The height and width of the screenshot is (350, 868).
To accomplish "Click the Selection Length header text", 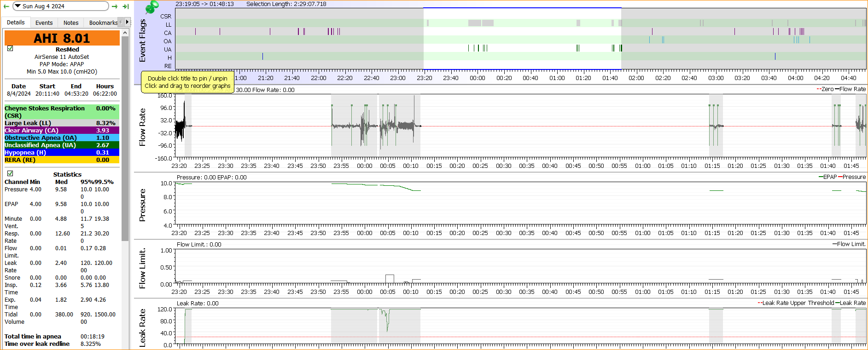I will (286, 4).
